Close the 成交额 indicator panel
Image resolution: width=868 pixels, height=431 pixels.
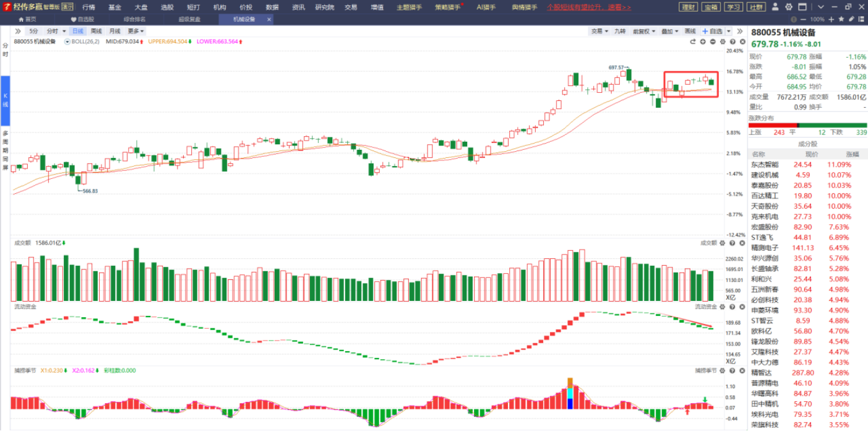pyautogui.click(x=742, y=243)
